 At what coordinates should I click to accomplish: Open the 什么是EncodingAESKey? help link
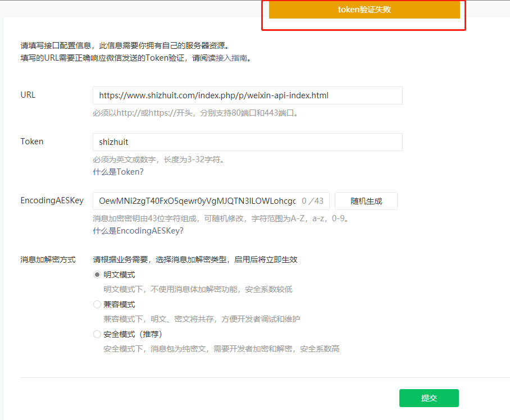coord(138,231)
